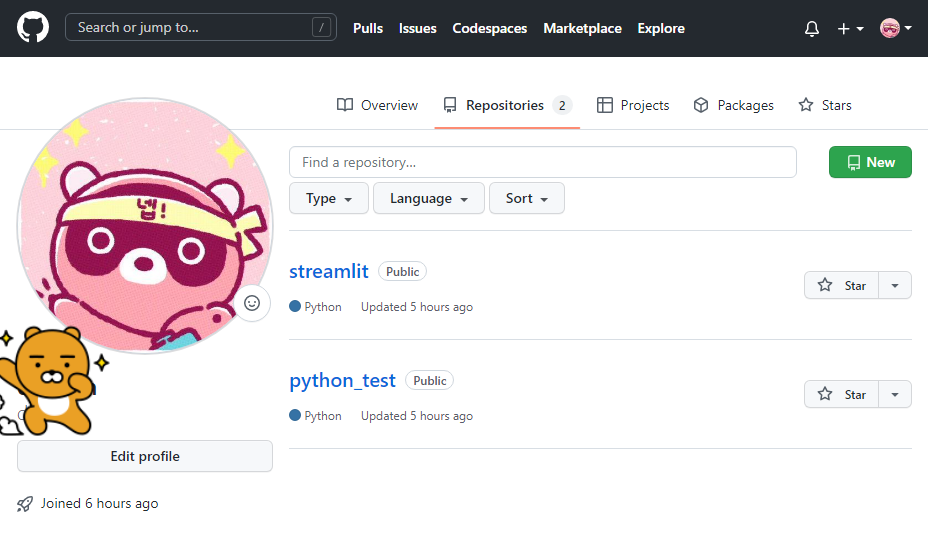Click the rocket icon beside Joined
This screenshot has width=928, height=538.
25,504
